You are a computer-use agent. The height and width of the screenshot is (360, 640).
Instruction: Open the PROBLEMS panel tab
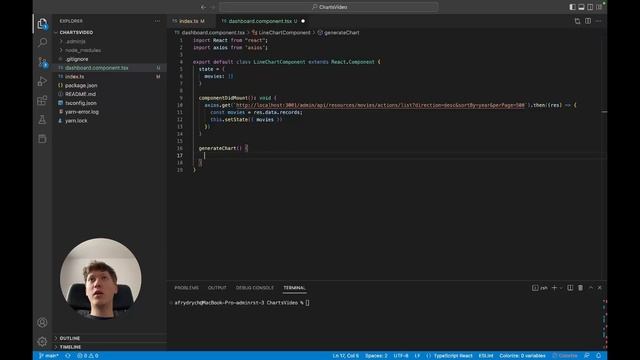(187, 288)
